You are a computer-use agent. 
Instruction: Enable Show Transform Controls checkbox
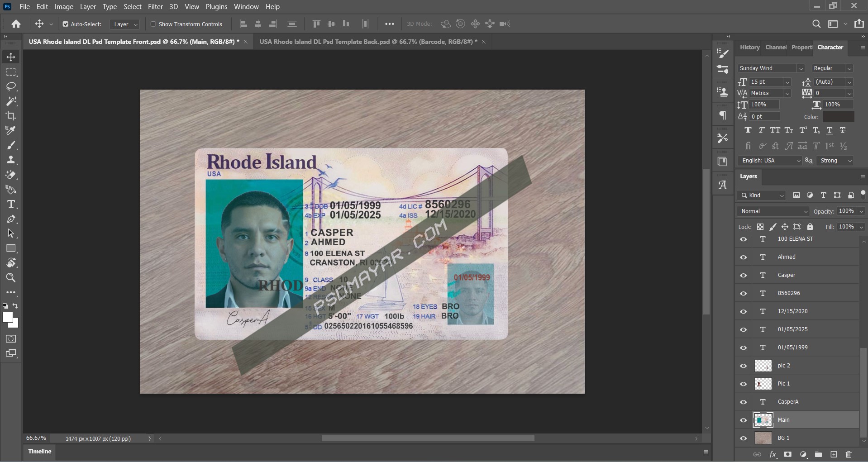(x=153, y=24)
